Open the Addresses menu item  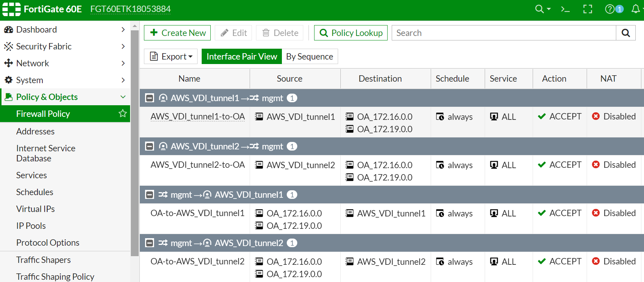[35, 131]
